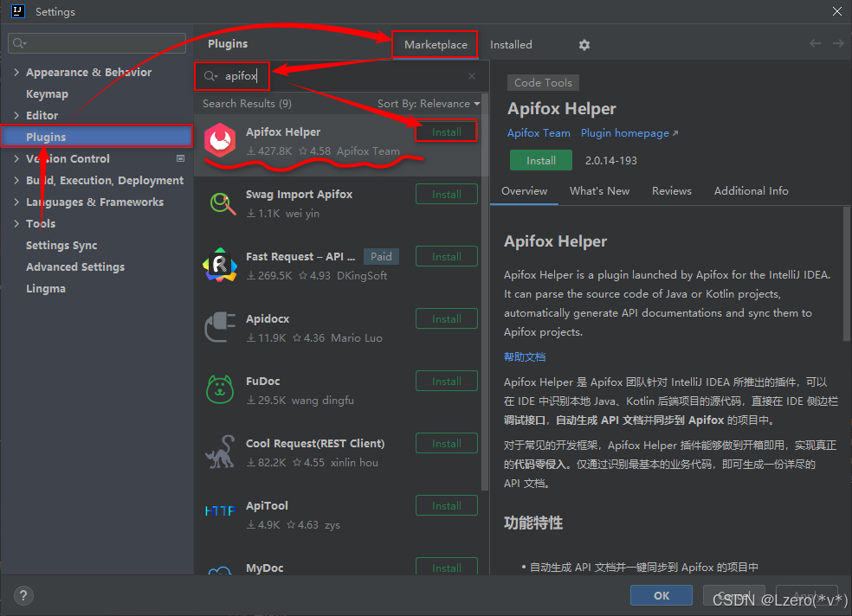Click the FuDoc green dog plugin icon

219,389
